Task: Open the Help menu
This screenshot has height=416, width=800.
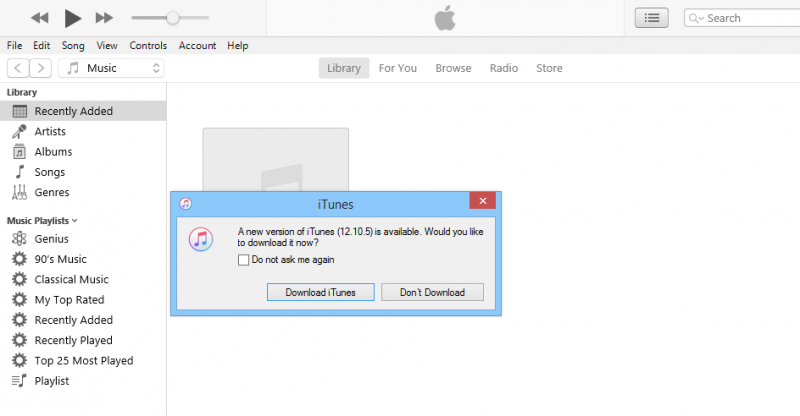Action: (237, 45)
